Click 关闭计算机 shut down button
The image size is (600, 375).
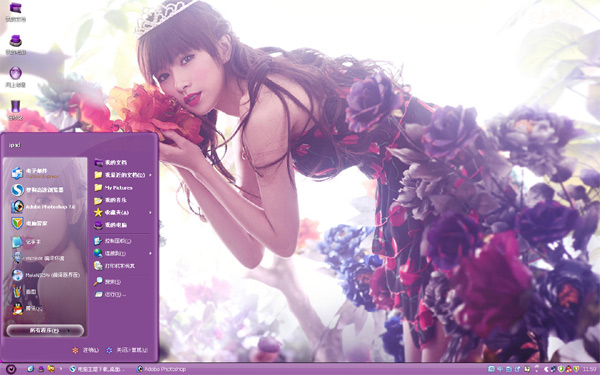pos(127,350)
